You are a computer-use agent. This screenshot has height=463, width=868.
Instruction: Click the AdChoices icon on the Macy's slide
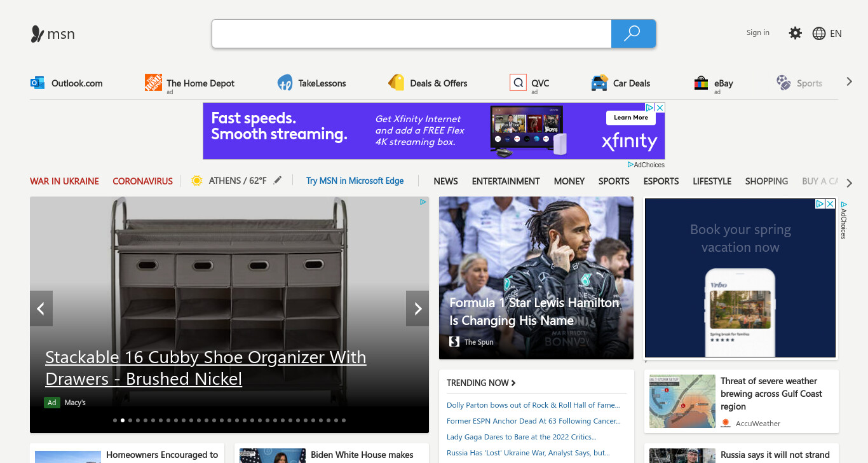click(423, 202)
